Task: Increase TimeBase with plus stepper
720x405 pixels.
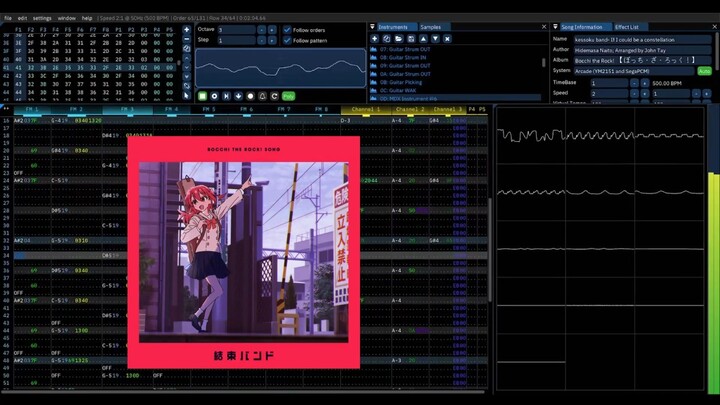Action: pyautogui.click(x=645, y=83)
